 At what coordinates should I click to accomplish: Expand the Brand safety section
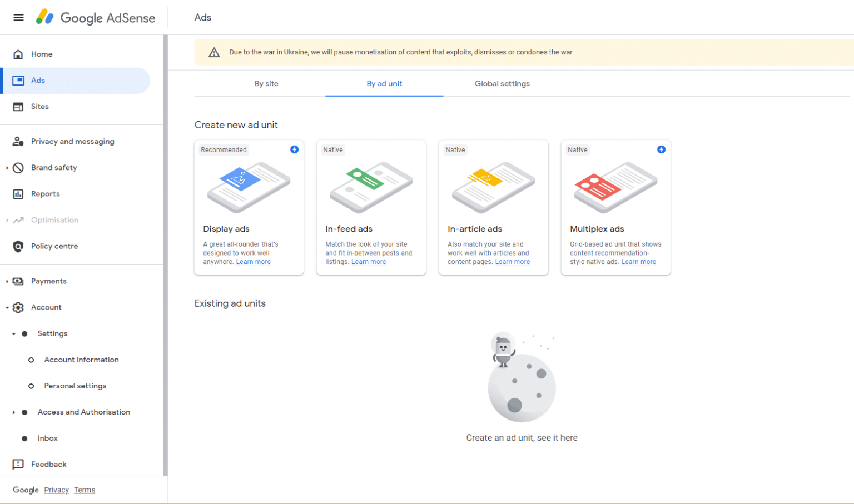pyautogui.click(x=7, y=167)
